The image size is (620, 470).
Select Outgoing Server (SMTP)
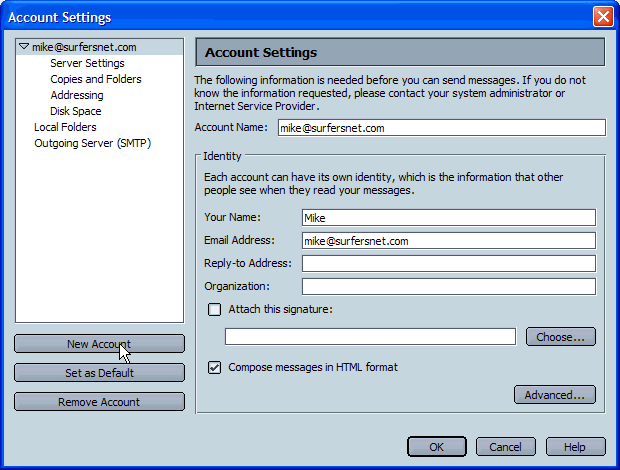pos(91,143)
